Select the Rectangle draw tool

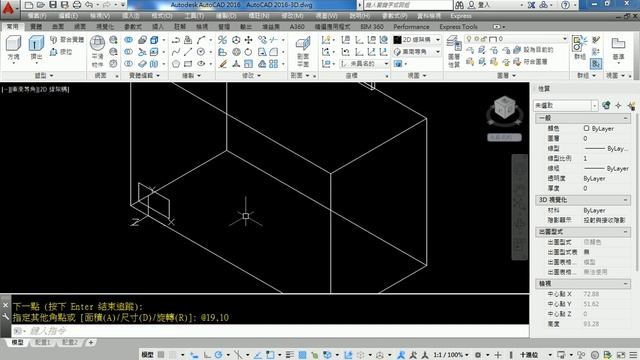[x=188, y=64]
